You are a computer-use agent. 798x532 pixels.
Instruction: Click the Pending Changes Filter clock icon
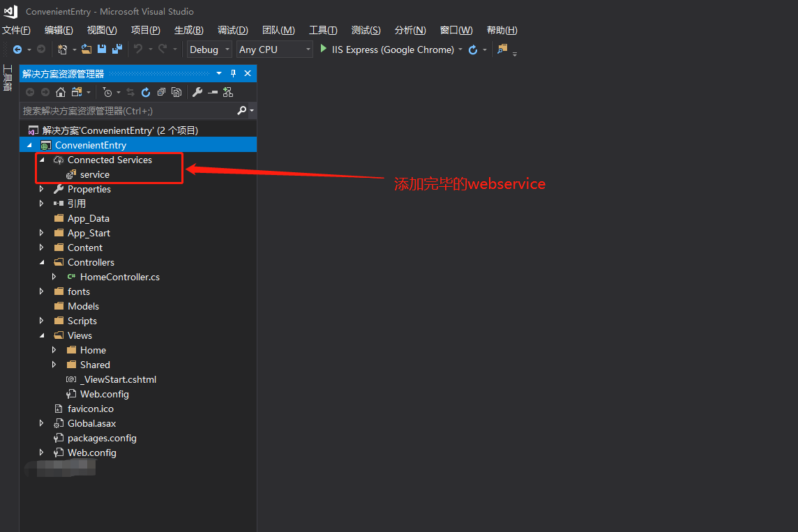click(107, 92)
